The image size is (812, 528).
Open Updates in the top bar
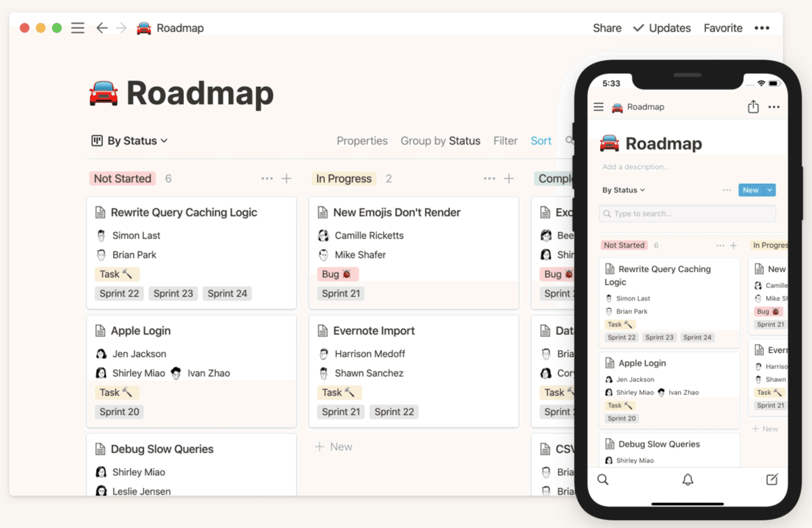click(x=662, y=28)
